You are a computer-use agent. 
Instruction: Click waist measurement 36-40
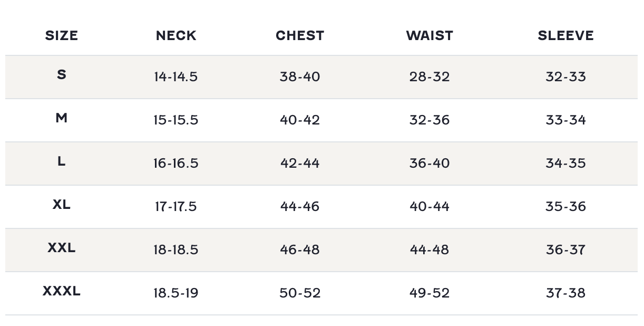[x=430, y=164]
